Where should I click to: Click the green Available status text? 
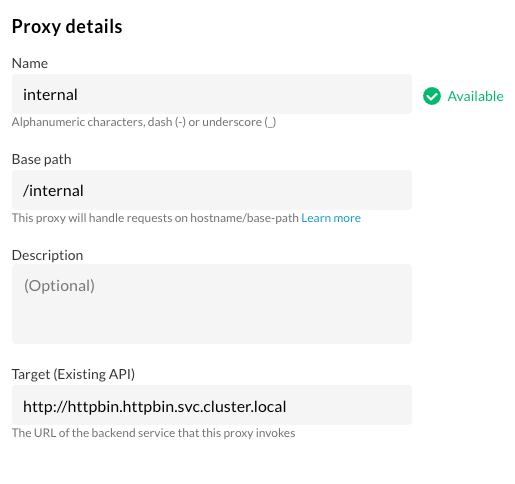pyautogui.click(x=475, y=96)
